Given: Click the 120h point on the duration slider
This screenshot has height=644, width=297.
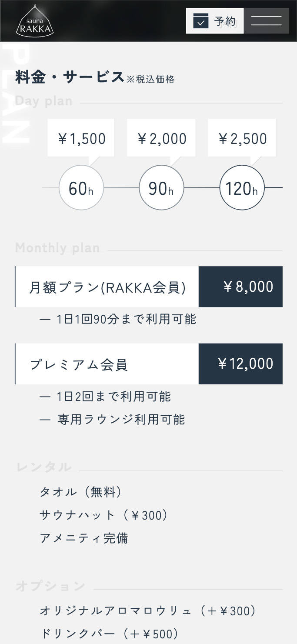Looking at the screenshot, I should coord(242,187).
